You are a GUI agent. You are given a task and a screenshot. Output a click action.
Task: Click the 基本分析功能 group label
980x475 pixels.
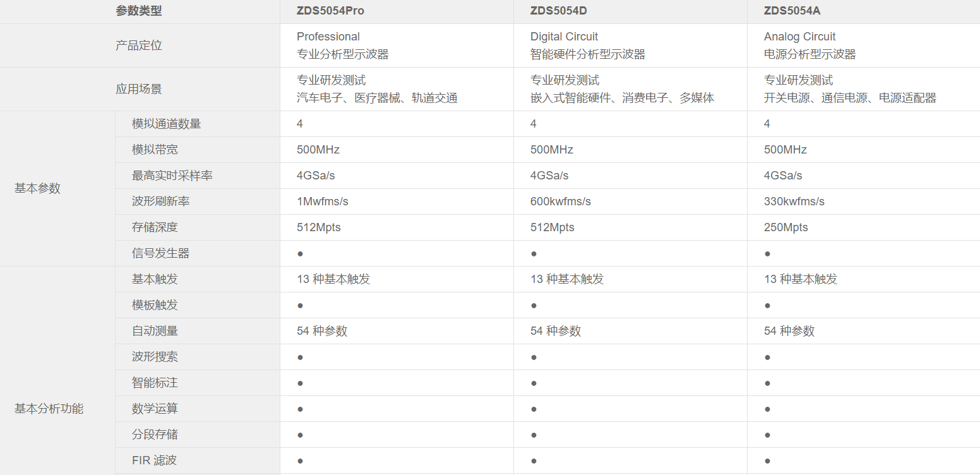click(x=49, y=409)
